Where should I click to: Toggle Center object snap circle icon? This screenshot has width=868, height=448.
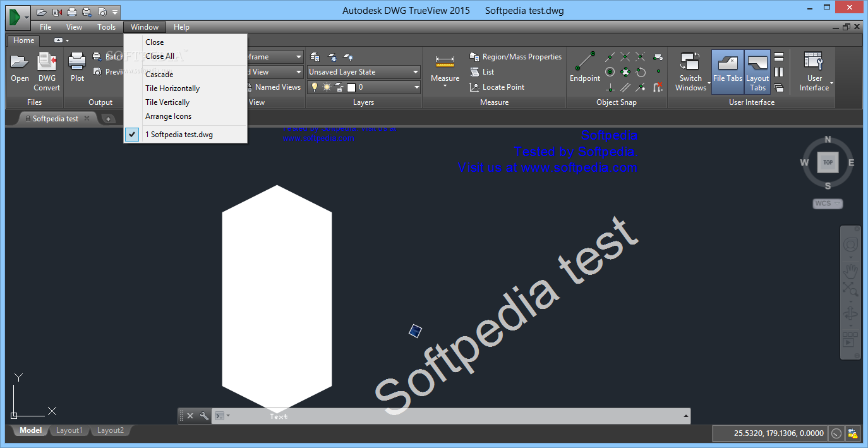click(610, 72)
